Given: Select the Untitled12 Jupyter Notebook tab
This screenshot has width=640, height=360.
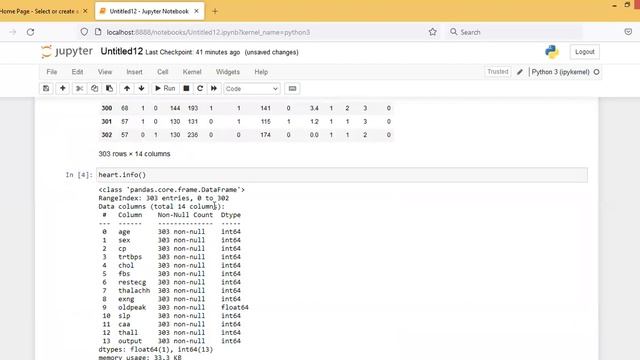Looking at the screenshot, I should (x=149, y=11).
